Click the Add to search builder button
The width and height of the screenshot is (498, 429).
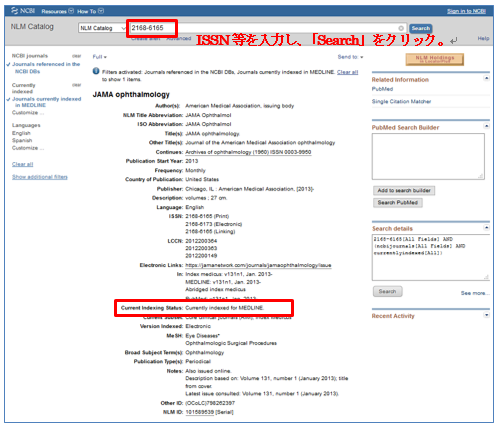click(x=404, y=190)
